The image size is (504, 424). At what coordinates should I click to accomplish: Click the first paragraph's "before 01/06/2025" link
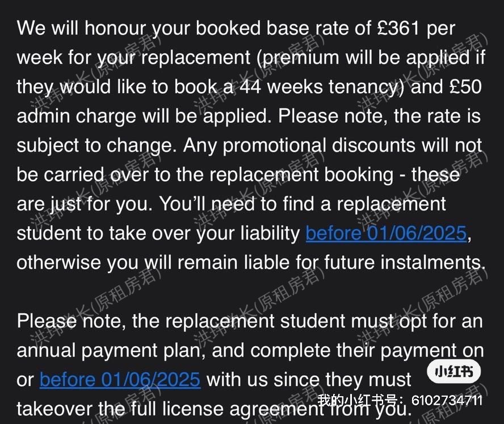(386, 233)
